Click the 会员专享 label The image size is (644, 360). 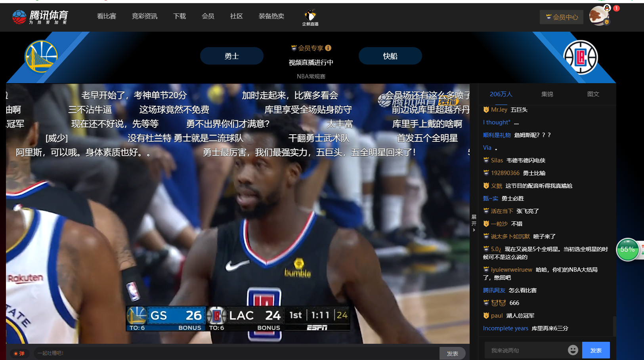tap(311, 48)
